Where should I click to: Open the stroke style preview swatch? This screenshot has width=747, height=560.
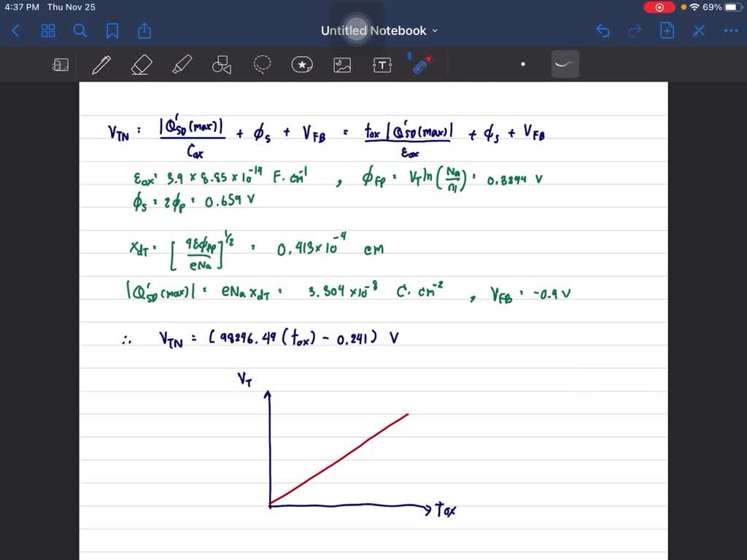click(x=565, y=64)
